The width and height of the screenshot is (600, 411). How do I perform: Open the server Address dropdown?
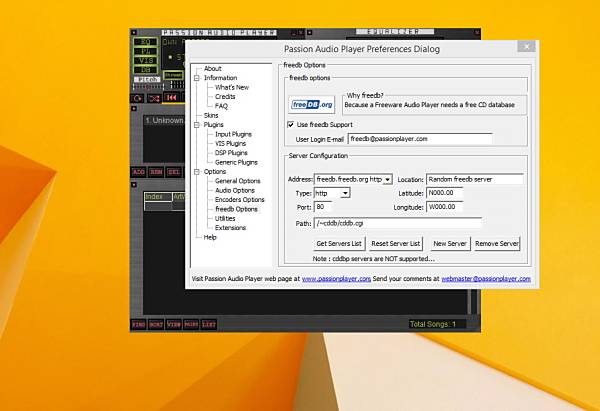click(x=388, y=179)
